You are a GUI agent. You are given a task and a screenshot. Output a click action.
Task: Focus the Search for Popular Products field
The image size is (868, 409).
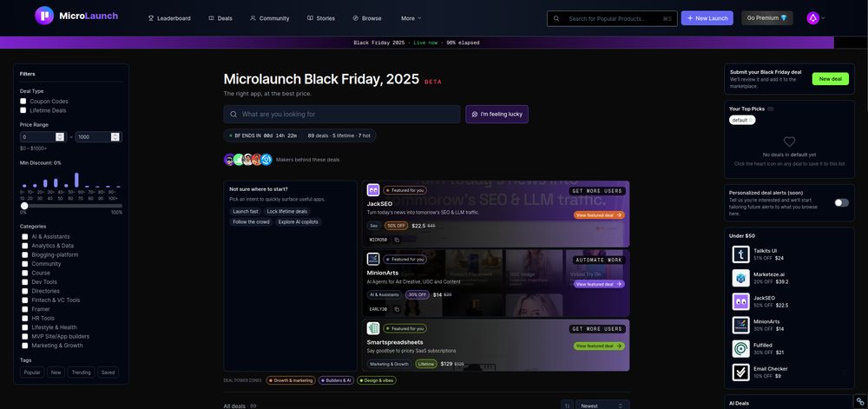pos(612,18)
